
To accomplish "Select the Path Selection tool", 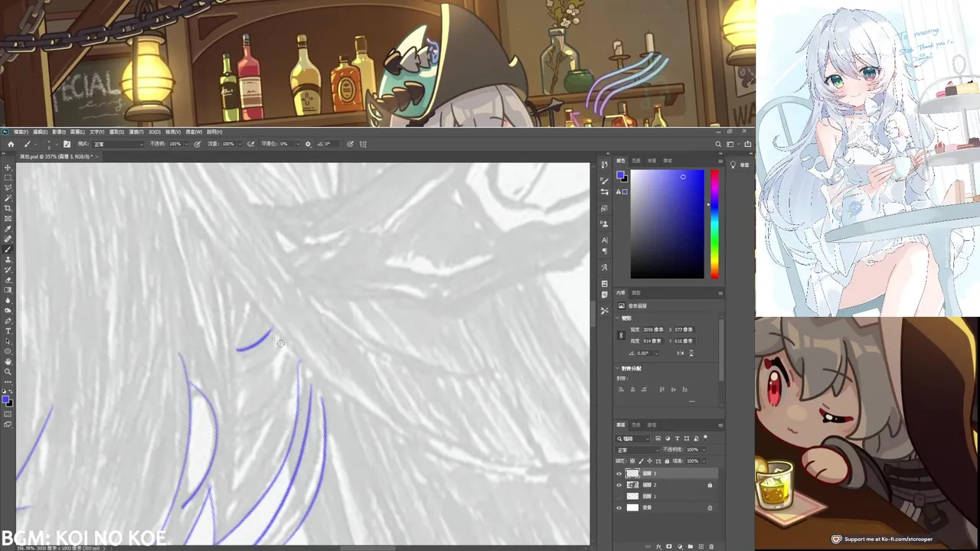I will (8, 341).
